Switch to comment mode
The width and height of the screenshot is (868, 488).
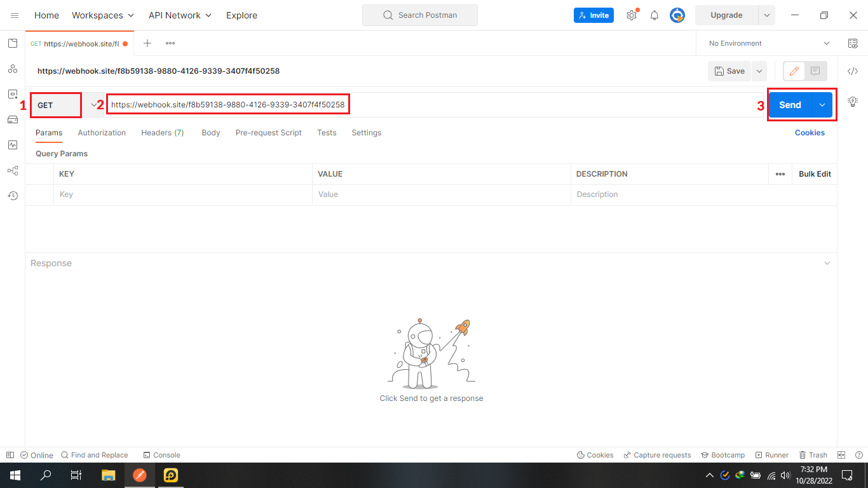click(x=816, y=71)
